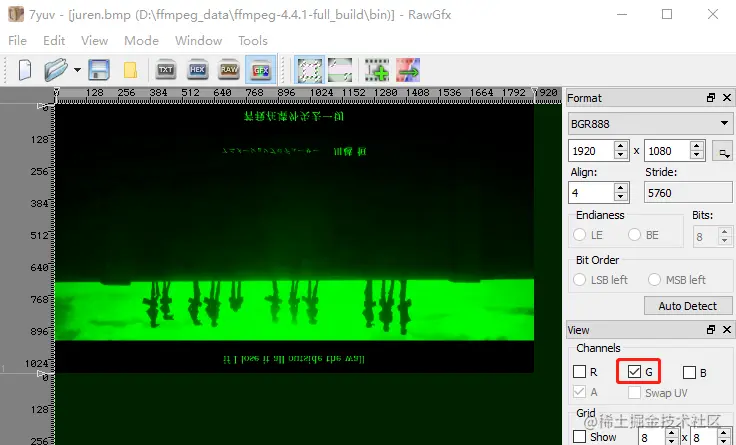Screen dimensions: 736x445
Task: Click the first grid size field
Action: point(652,437)
